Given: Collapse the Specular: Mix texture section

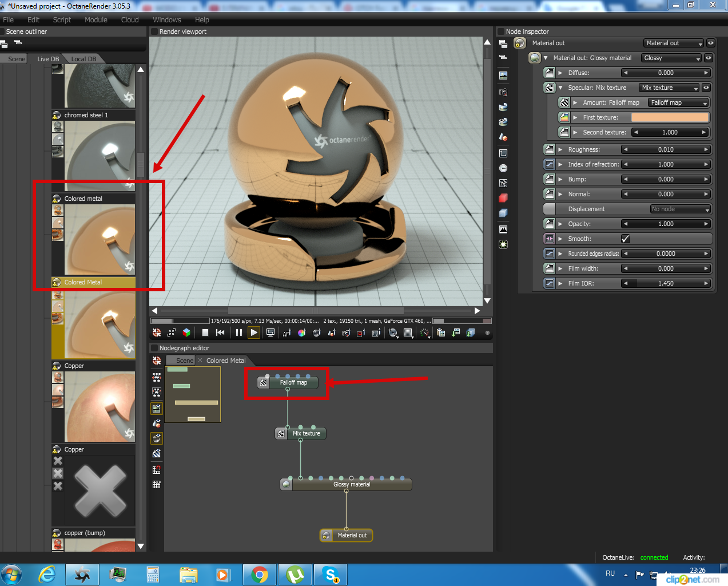Looking at the screenshot, I should click(560, 88).
